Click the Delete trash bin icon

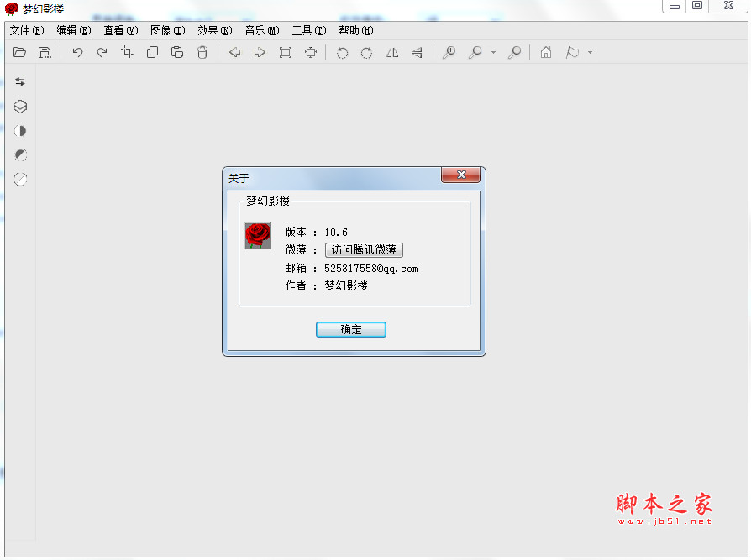tap(202, 52)
